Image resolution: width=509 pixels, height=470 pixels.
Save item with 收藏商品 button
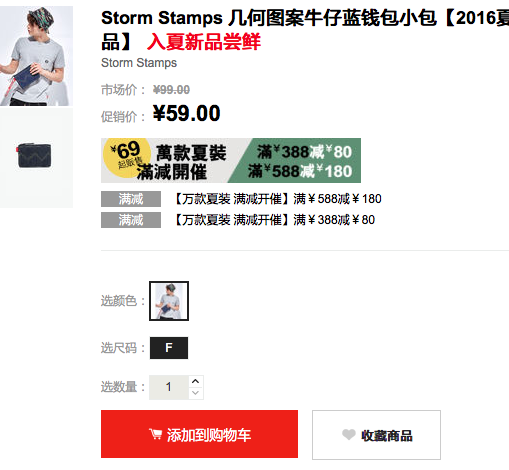376,435
